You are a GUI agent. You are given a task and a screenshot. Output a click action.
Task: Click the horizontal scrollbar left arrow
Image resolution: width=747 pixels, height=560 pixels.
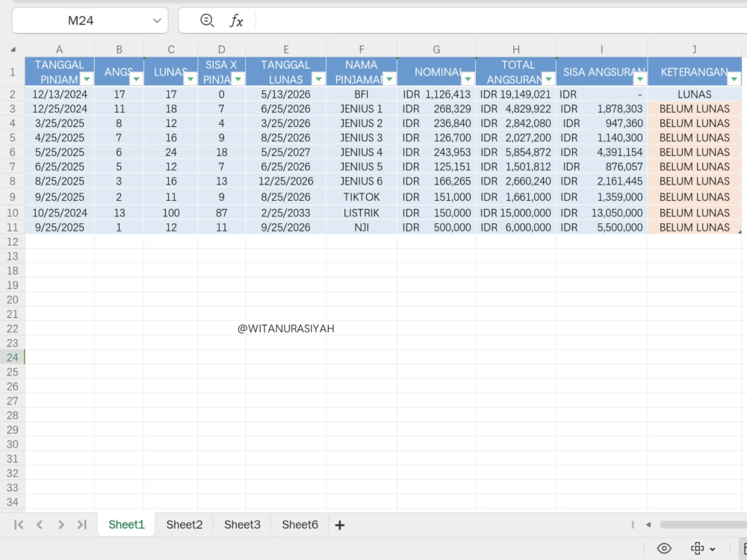(648, 525)
